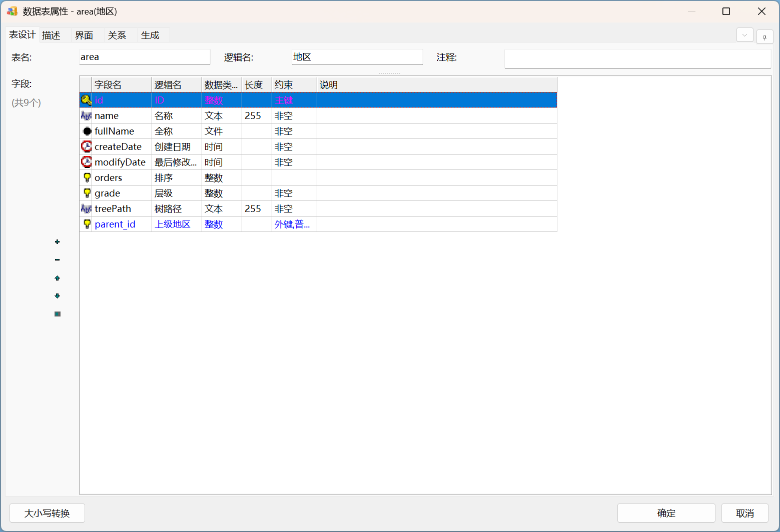
Task: Maximize the 数据表属性 window
Action: (726, 11)
